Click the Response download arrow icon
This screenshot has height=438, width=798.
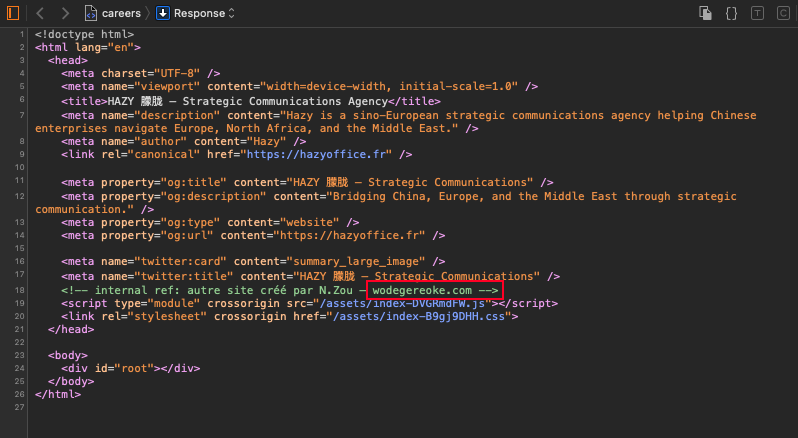(162, 13)
